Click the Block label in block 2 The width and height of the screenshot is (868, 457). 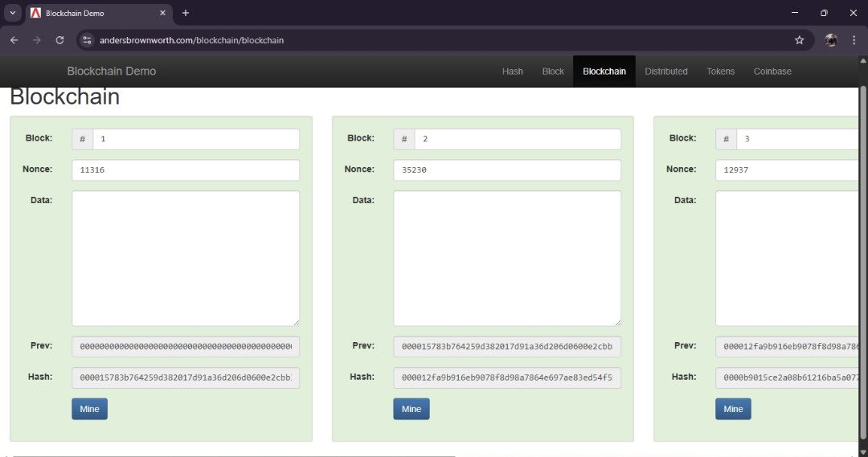click(x=361, y=138)
